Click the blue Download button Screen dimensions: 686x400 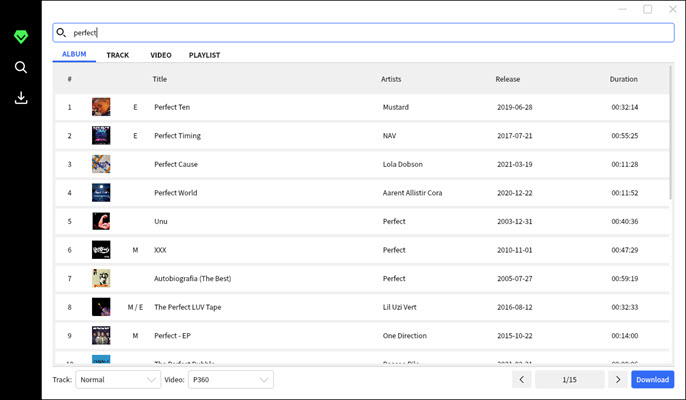tap(652, 379)
